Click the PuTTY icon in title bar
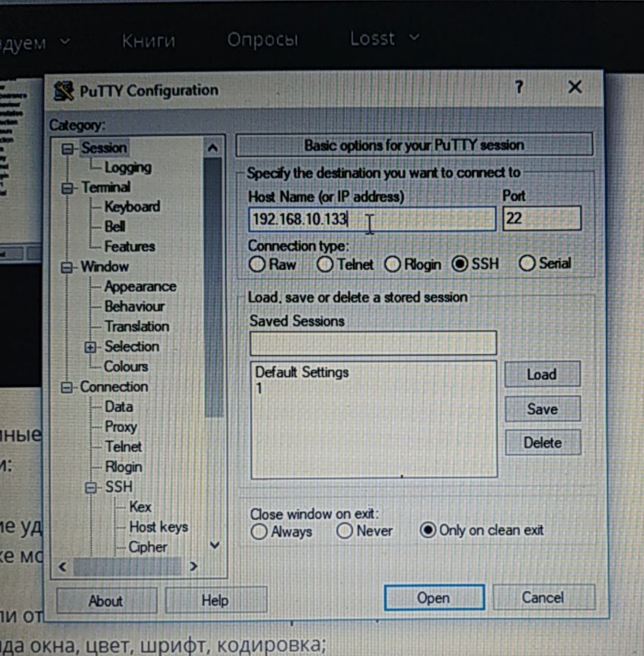 (64, 91)
